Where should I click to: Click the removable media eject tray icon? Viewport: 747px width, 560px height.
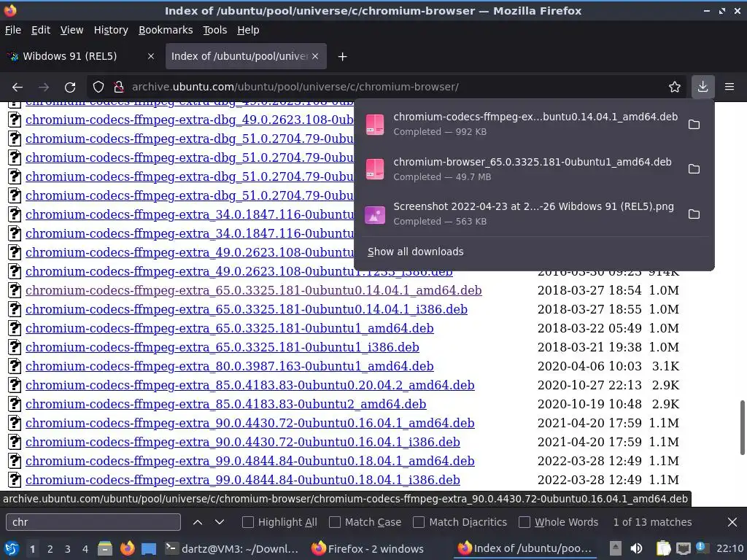pyautogui.click(x=616, y=548)
